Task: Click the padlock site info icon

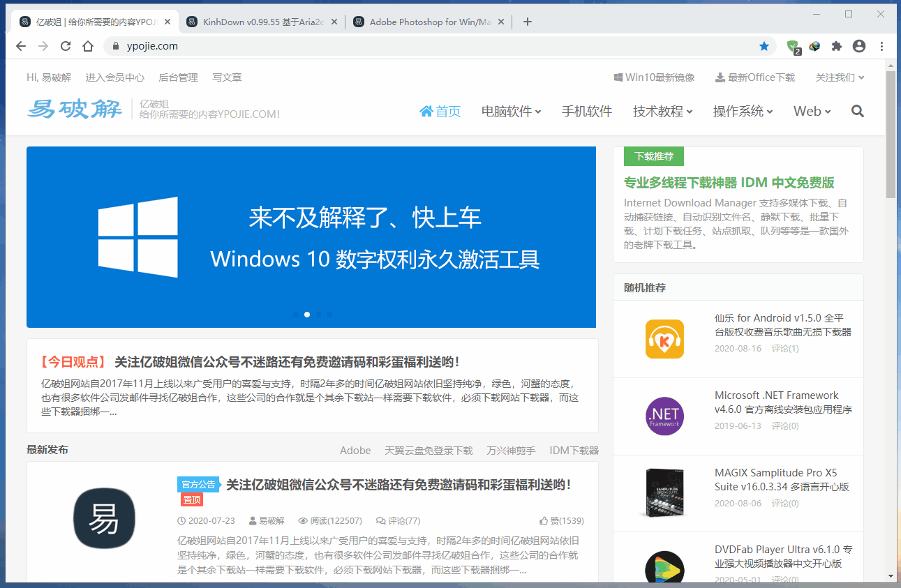Action: (x=116, y=46)
